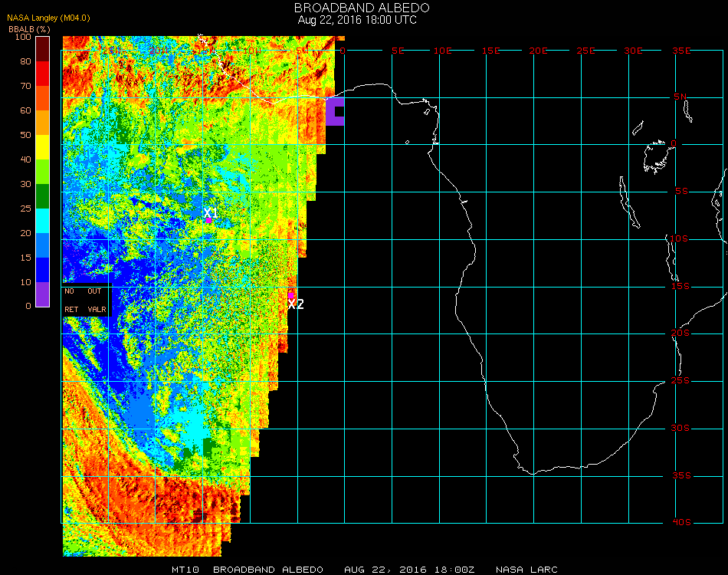The height and width of the screenshot is (575, 728).
Task: Click the 40S latitude label
Action: coord(680,523)
